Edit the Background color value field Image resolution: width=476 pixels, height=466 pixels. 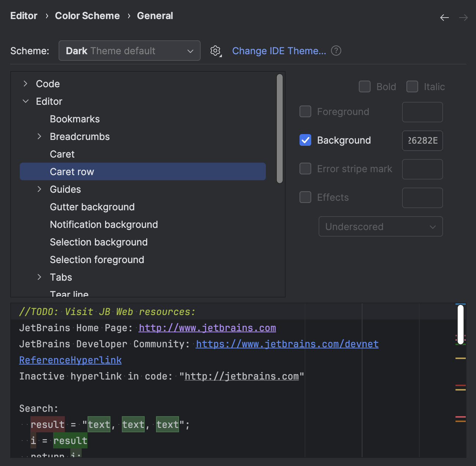[x=422, y=141]
